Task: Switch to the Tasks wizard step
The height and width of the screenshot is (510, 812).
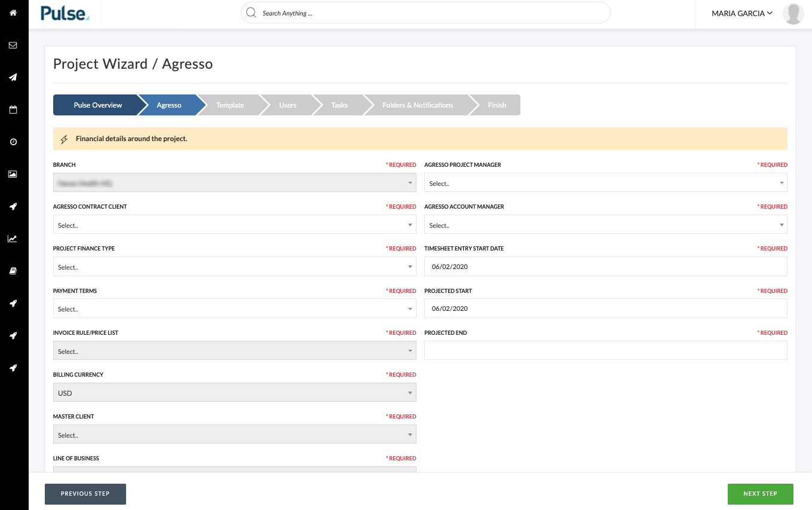Action: [339, 105]
